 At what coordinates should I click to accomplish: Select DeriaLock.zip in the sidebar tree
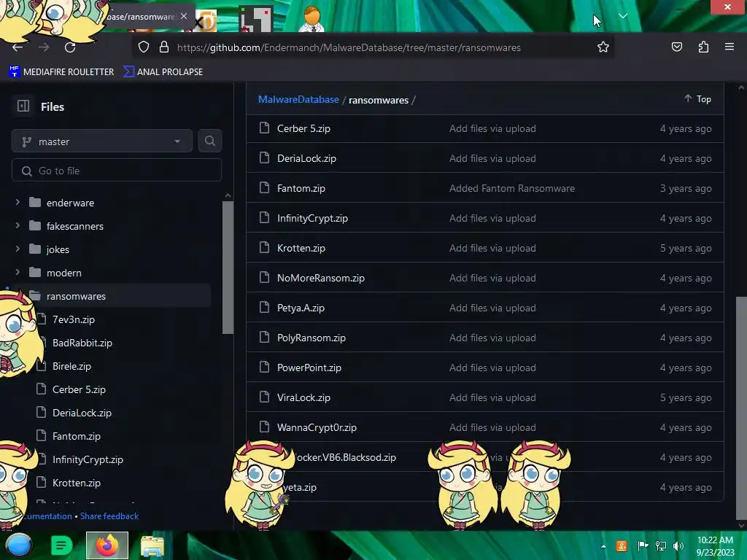click(x=82, y=413)
